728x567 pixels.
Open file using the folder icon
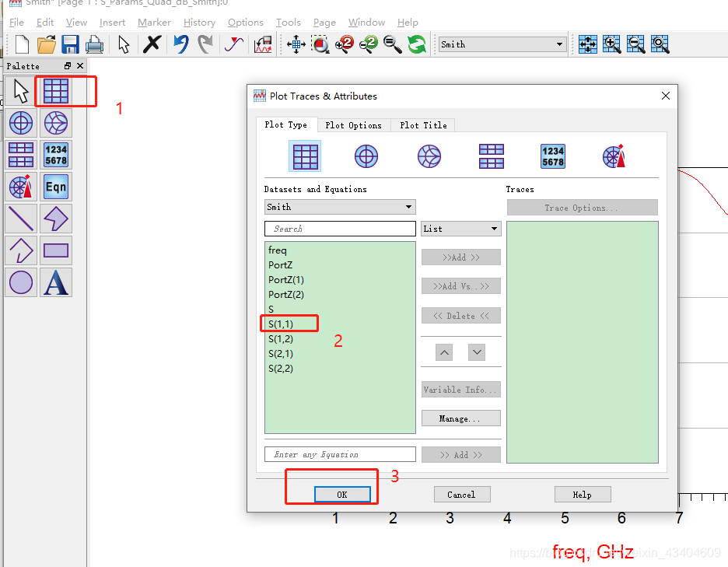pos(47,44)
